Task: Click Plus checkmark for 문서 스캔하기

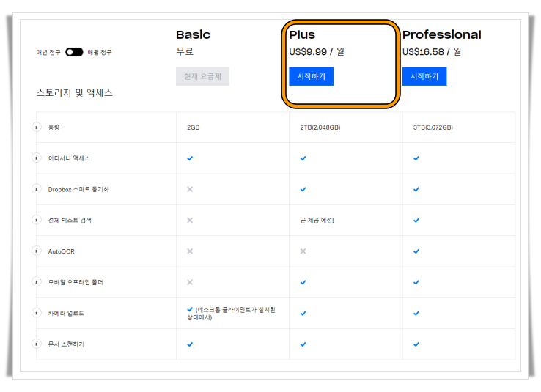Action: coord(303,344)
